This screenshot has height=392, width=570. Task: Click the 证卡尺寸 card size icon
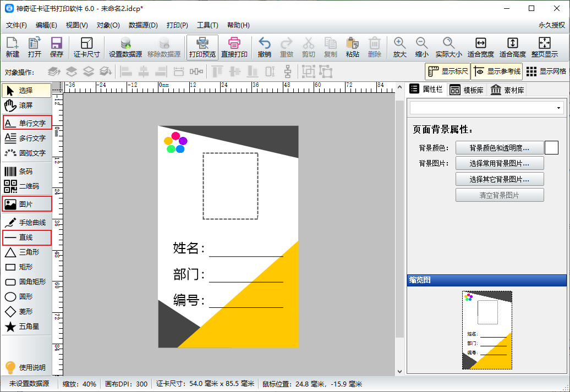coord(86,47)
